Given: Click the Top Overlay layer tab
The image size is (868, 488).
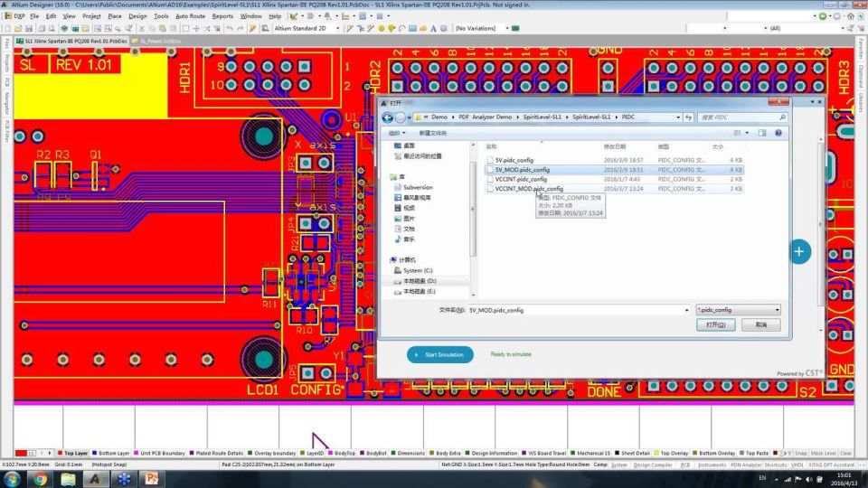Looking at the screenshot, I should tap(671, 453).
